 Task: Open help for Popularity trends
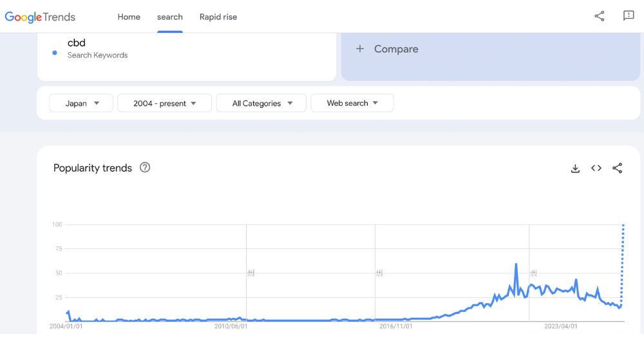(x=145, y=168)
